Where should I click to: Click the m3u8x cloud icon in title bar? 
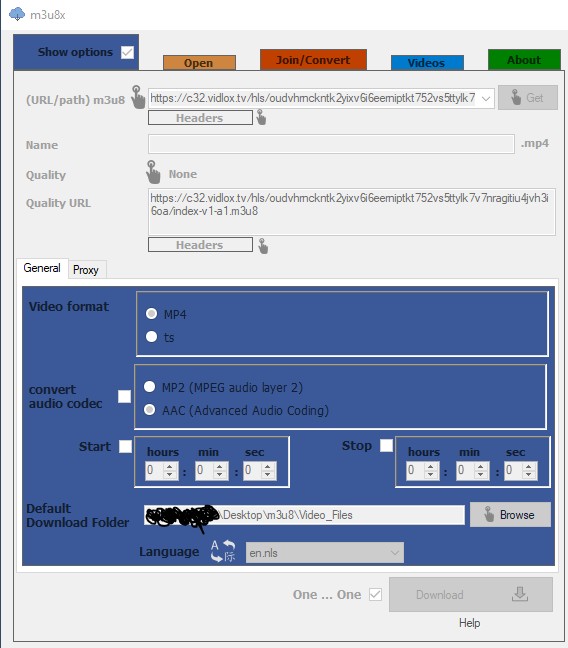point(17,14)
